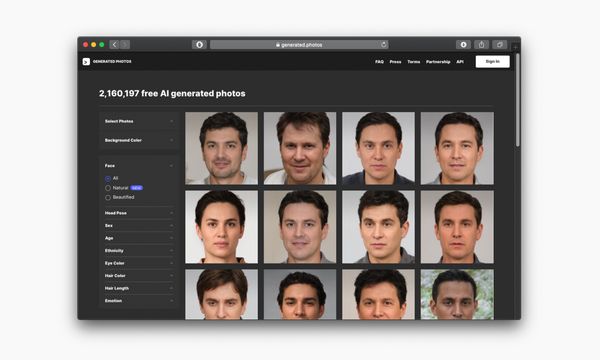This screenshot has width=600, height=360.
Task: Click the Generated Photos logo icon
Action: (86, 62)
